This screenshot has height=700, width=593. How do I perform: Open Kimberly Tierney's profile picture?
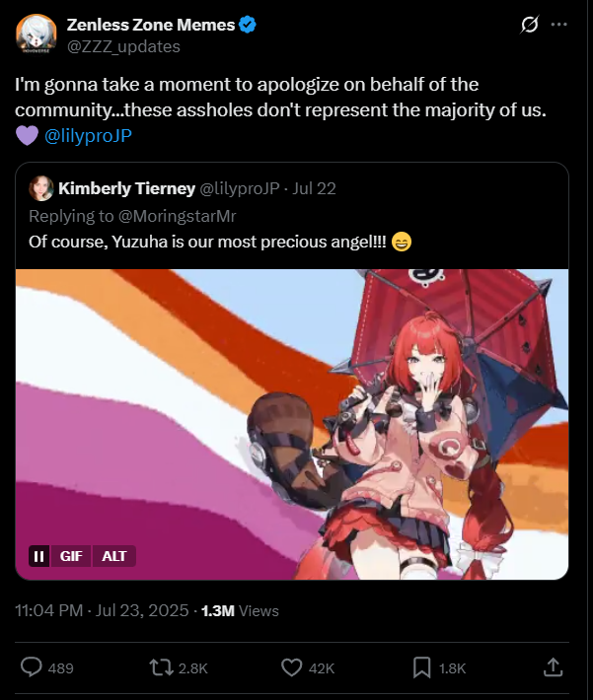click(41, 188)
